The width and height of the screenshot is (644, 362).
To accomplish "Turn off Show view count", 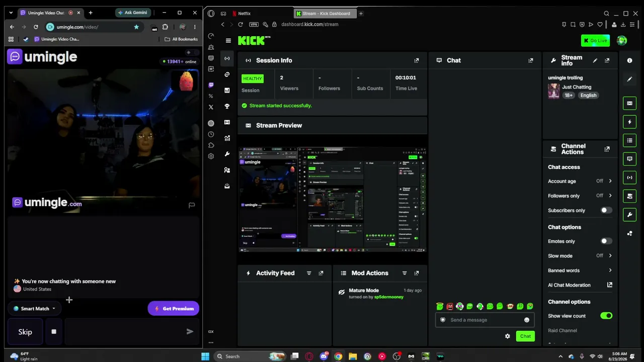I will (x=606, y=316).
